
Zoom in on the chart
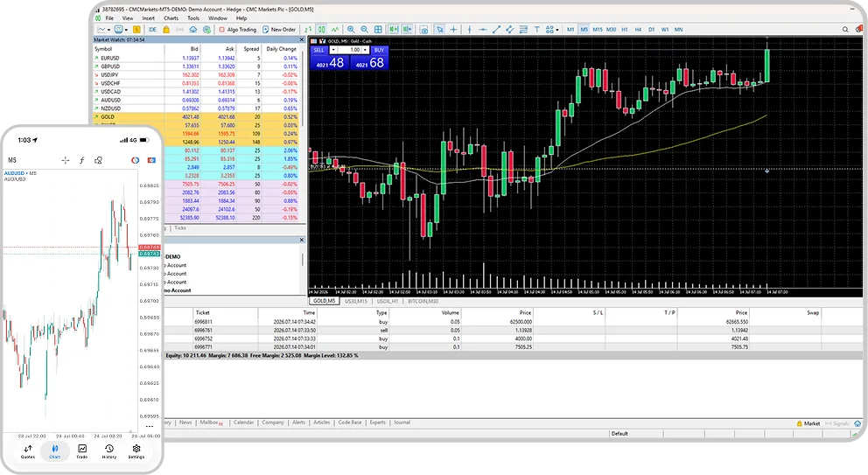[351, 30]
